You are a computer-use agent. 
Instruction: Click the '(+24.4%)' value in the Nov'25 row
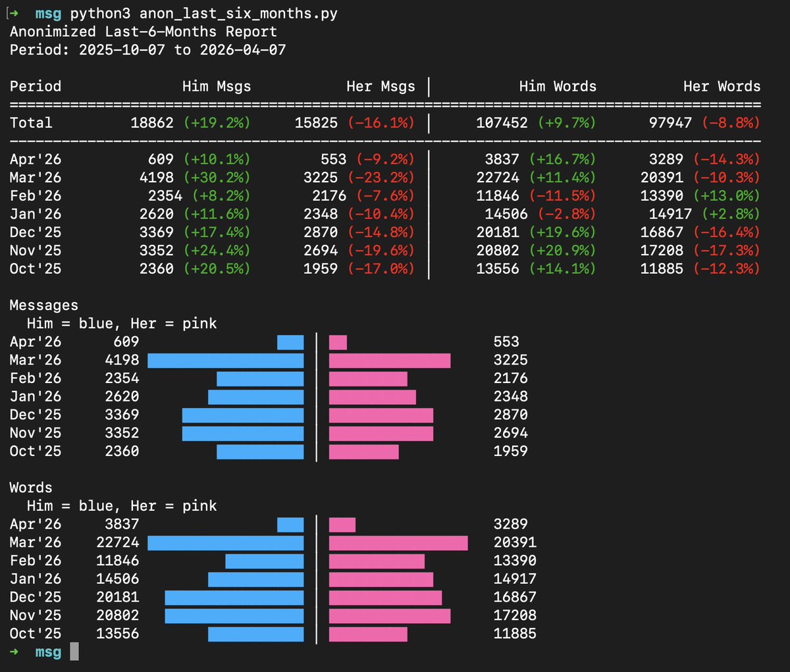[217, 250]
